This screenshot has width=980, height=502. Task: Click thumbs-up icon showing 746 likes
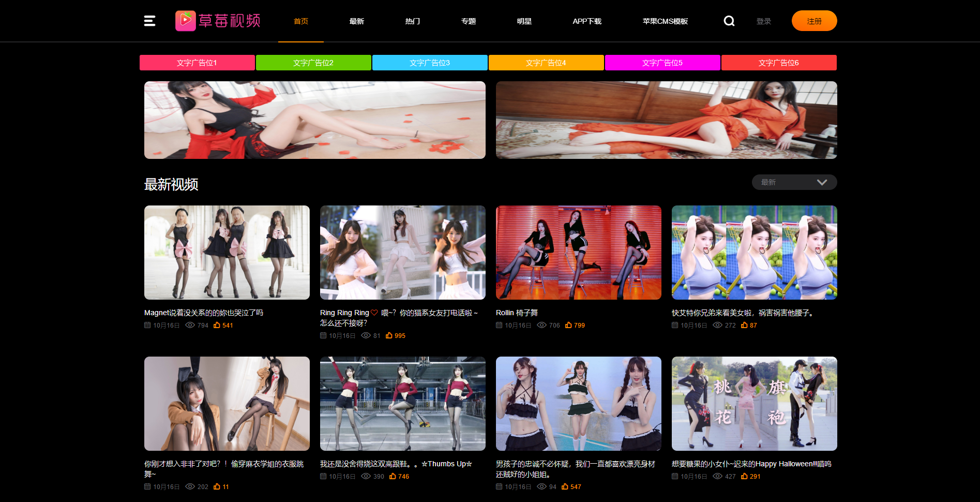click(x=393, y=476)
